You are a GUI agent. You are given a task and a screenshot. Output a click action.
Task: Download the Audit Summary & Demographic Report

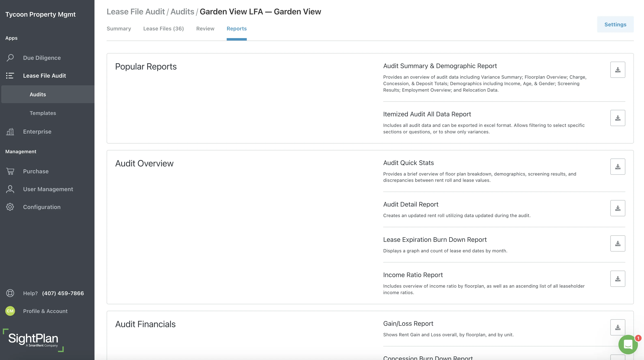coord(617,70)
